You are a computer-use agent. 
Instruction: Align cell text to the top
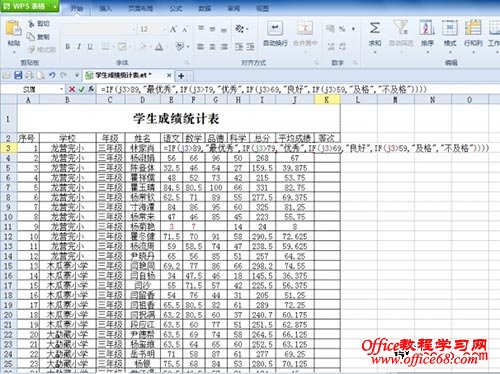point(201,29)
